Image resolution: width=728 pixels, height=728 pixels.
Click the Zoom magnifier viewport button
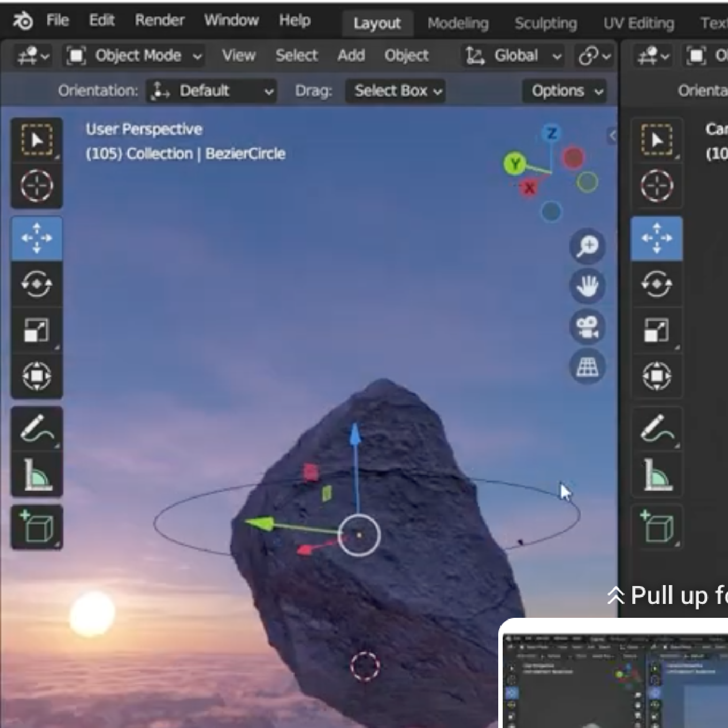tap(588, 246)
